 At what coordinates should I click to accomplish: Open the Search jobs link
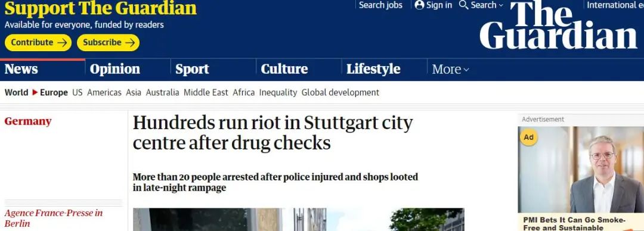click(380, 5)
